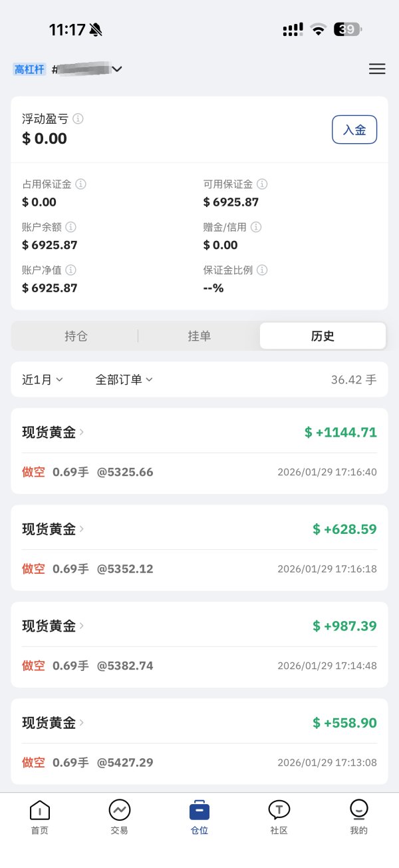The width and height of the screenshot is (399, 868).
Task: Open the hamburger menu icon
Action: (377, 69)
